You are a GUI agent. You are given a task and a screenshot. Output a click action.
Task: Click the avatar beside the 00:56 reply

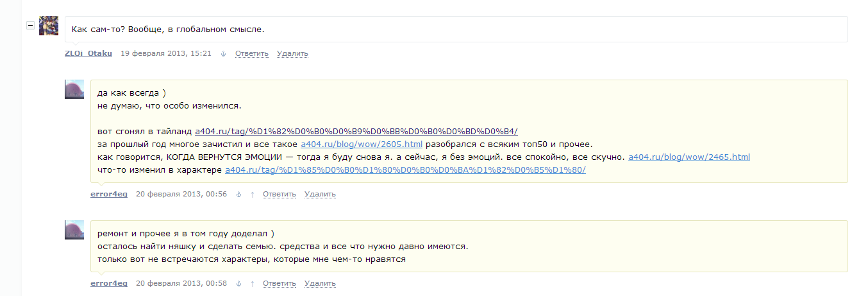click(x=74, y=89)
